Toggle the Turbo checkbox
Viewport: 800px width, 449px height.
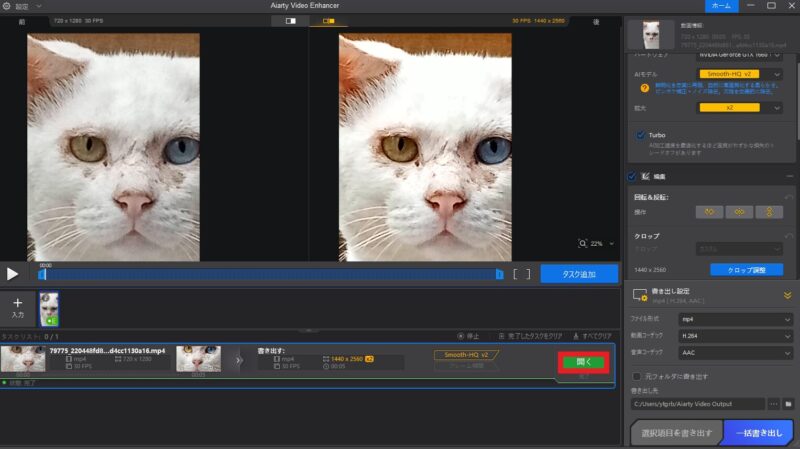(x=640, y=134)
